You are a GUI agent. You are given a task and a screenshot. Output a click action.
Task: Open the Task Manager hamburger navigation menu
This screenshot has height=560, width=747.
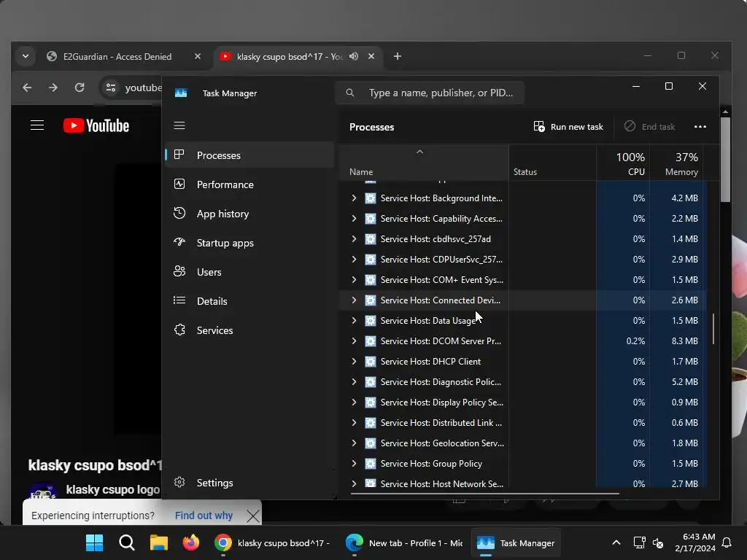click(x=179, y=125)
